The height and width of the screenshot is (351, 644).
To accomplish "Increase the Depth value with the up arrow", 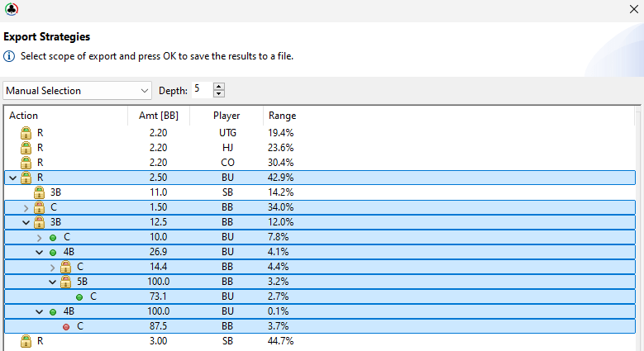I will pyautogui.click(x=218, y=86).
